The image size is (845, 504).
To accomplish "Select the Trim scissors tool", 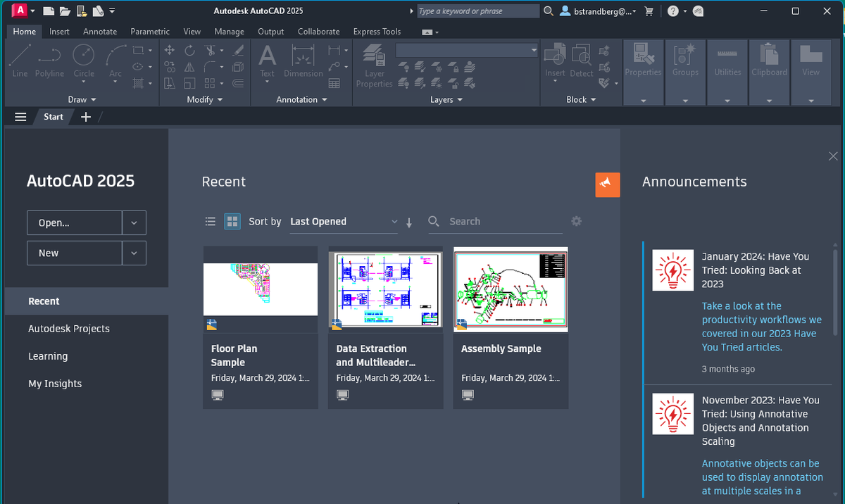I will pyautogui.click(x=210, y=50).
